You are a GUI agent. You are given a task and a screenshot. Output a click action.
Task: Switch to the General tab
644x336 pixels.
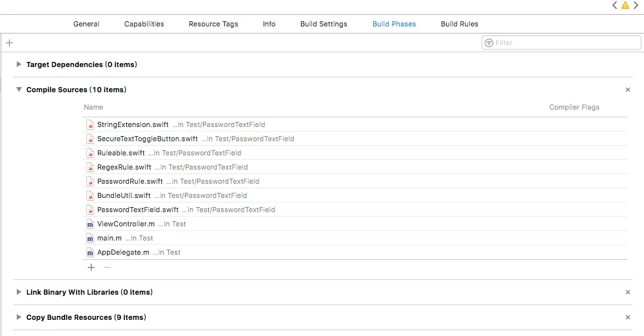[86, 24]
